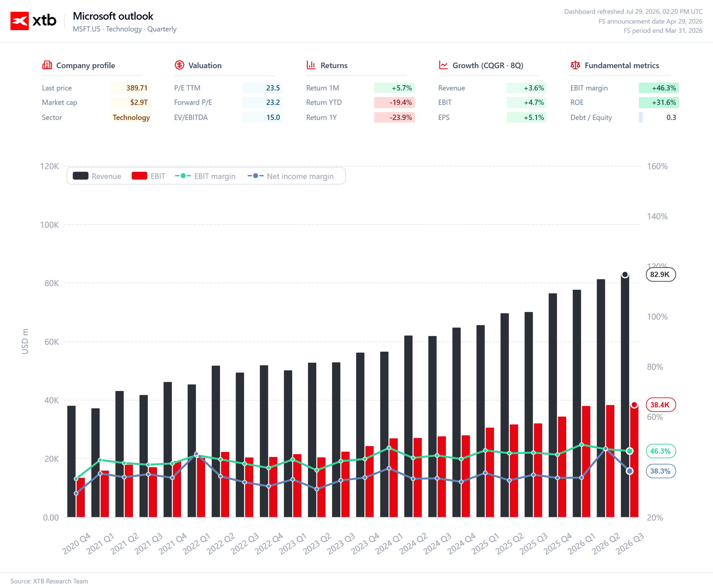Toggle EBIT margin line in legend
The height and width of the screenshot is (588, 713).
pos(205,176)
